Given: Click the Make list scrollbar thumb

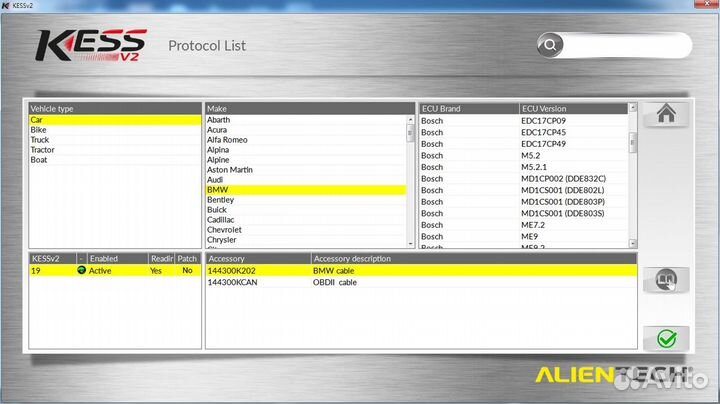Looking at the screenshot, I should (411, 133).
